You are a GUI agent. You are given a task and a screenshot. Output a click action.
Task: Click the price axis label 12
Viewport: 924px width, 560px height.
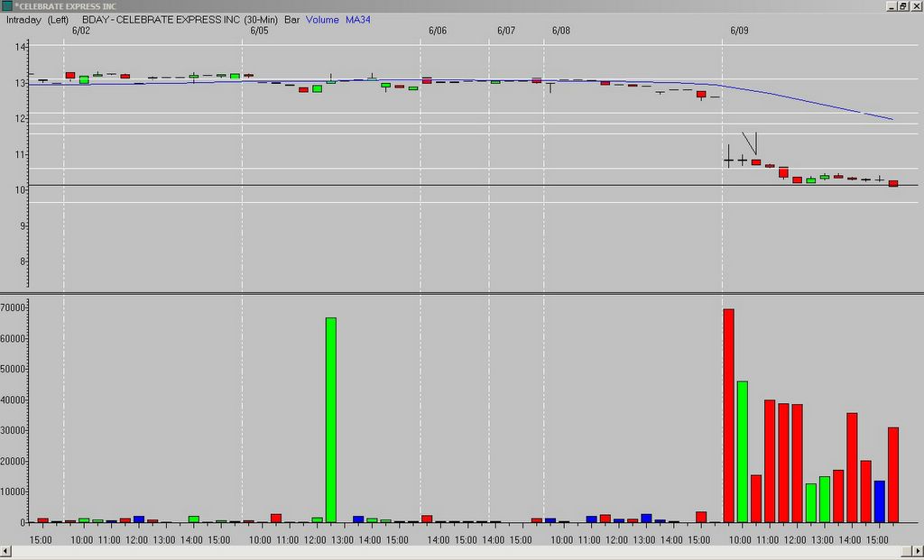tap(21, 118)
